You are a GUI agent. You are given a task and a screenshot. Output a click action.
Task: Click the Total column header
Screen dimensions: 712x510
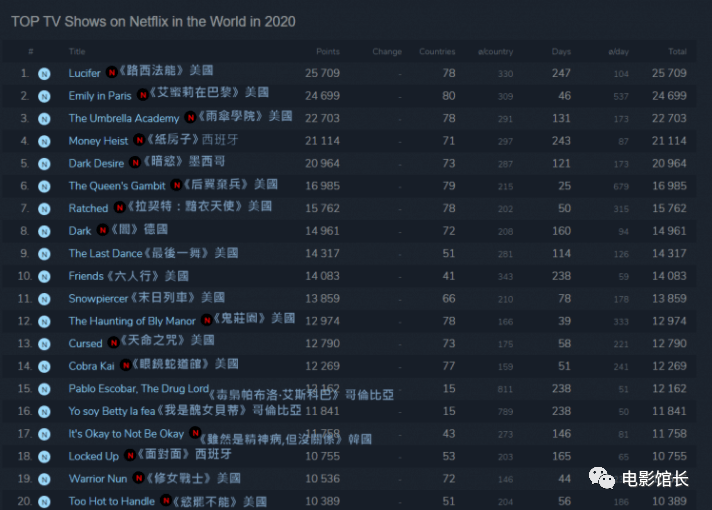677,51
